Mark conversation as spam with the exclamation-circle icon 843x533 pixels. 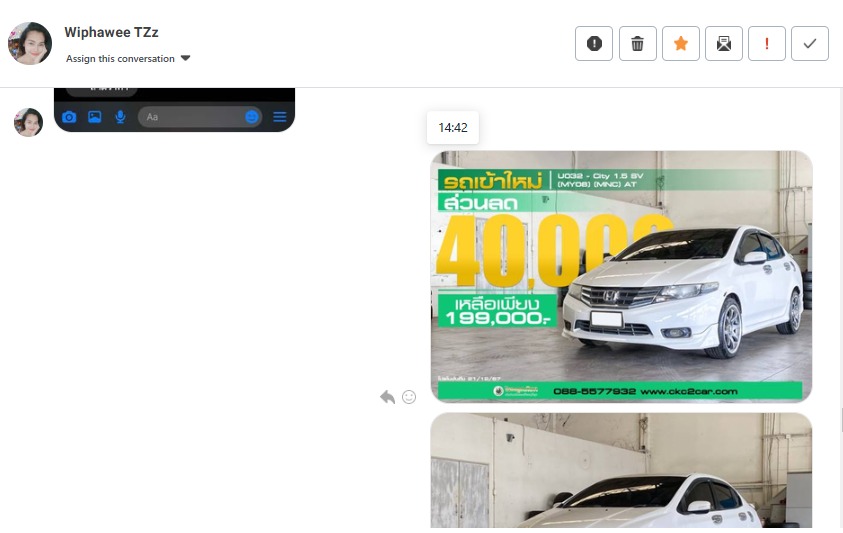pyautogui.click(x=594, y=44)
